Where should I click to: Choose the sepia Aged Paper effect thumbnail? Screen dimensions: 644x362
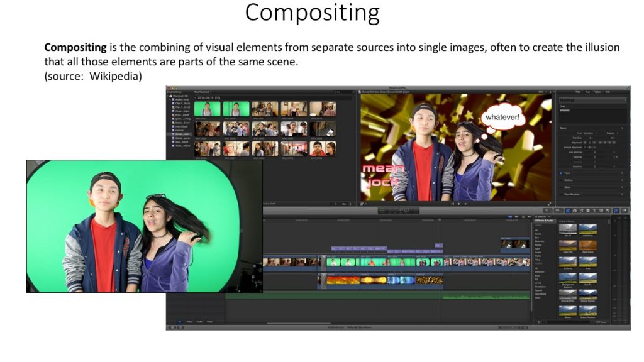tap(588, 246)
